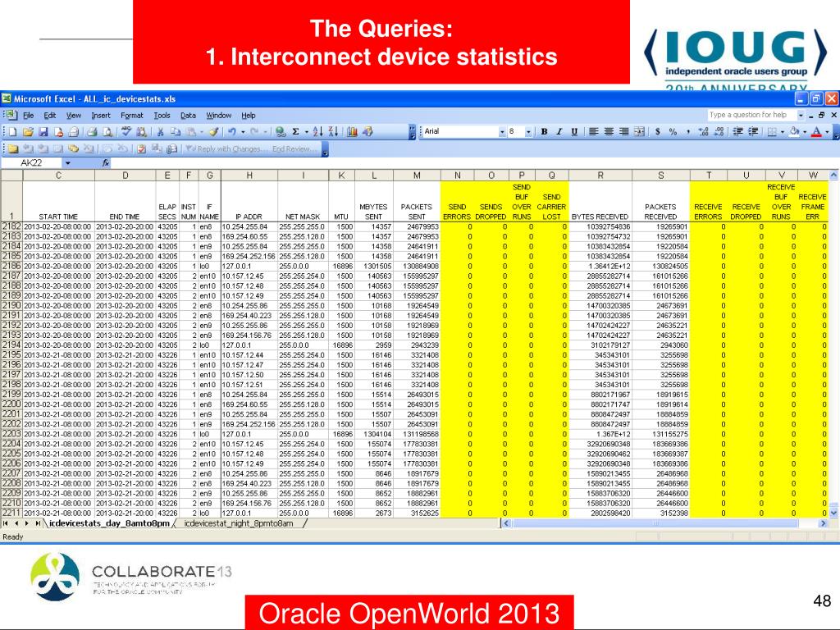Apply percent style formatting
This screenshot has width=840, height=630.
coord(673,132)
